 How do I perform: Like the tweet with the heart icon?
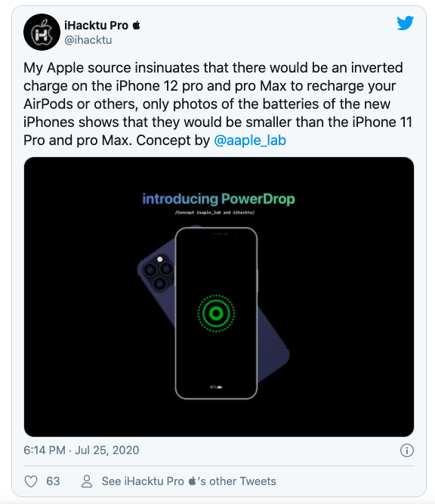pos(31,481)
